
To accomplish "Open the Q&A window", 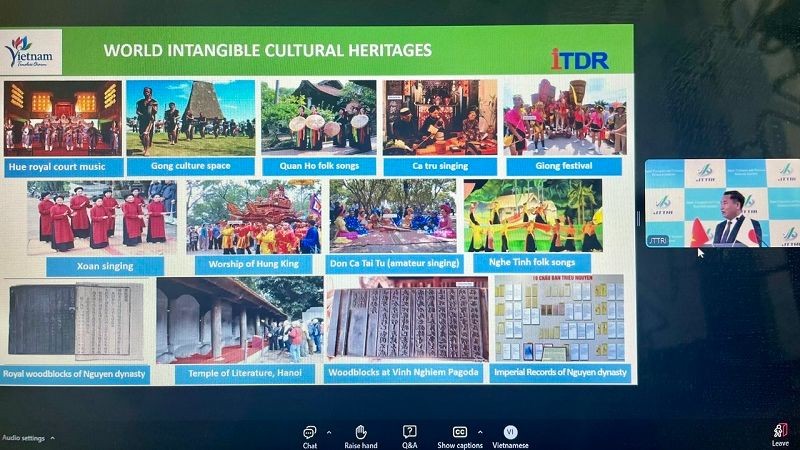I will coord(409,433).
